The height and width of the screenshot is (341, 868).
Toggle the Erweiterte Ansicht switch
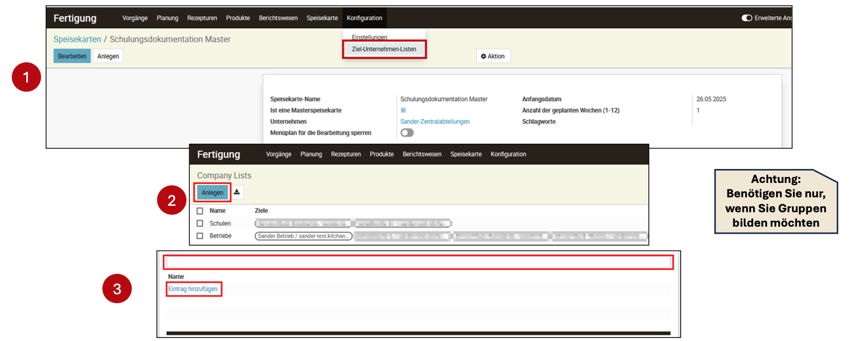(746, 18)
